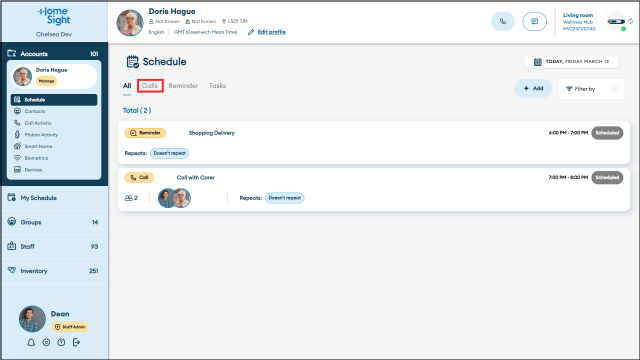Open notifications bell icon
Screen dimensions: 640x360
click(x=31, y=342)
